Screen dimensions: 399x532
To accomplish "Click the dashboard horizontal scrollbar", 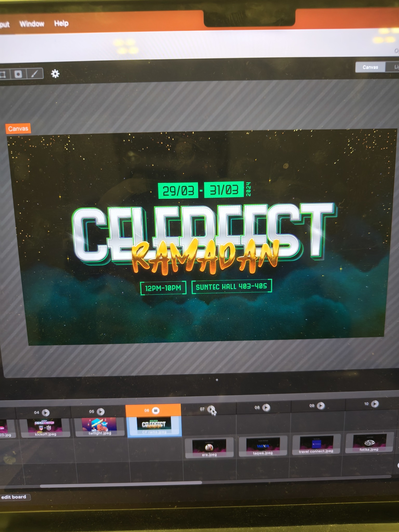I will 121,483.
